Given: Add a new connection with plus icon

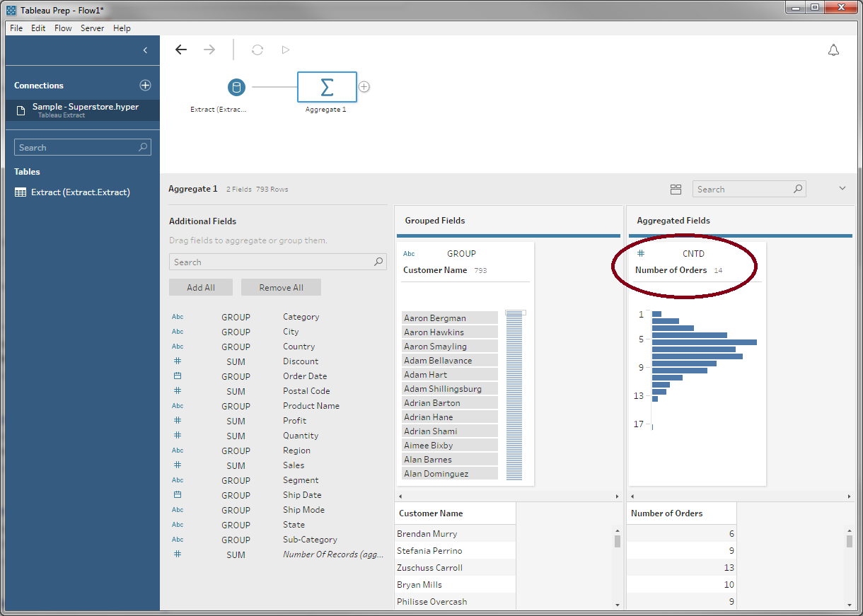Looking at the screenshot, I should pyautogui.click(x=145, y=85).
